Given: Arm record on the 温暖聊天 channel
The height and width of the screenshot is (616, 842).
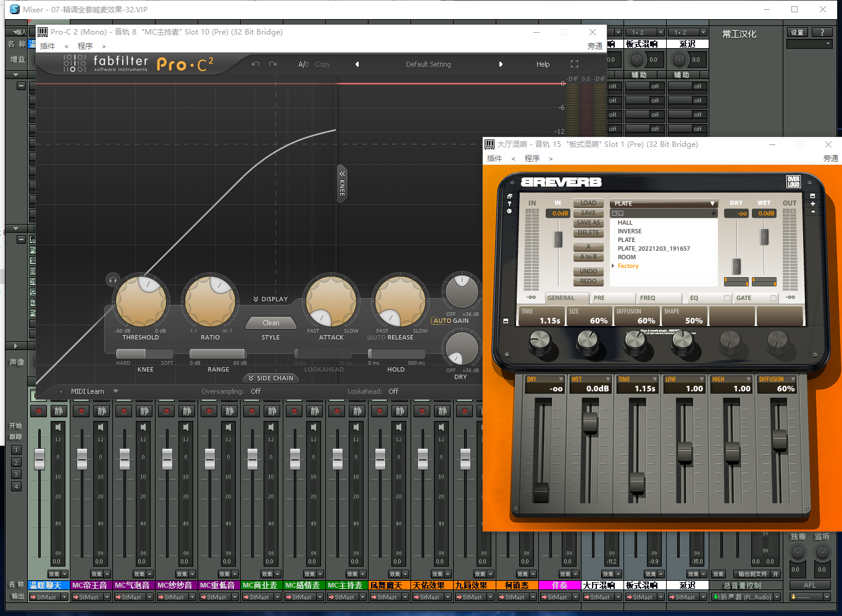Looking at the screenshot, I should point(39,411).
